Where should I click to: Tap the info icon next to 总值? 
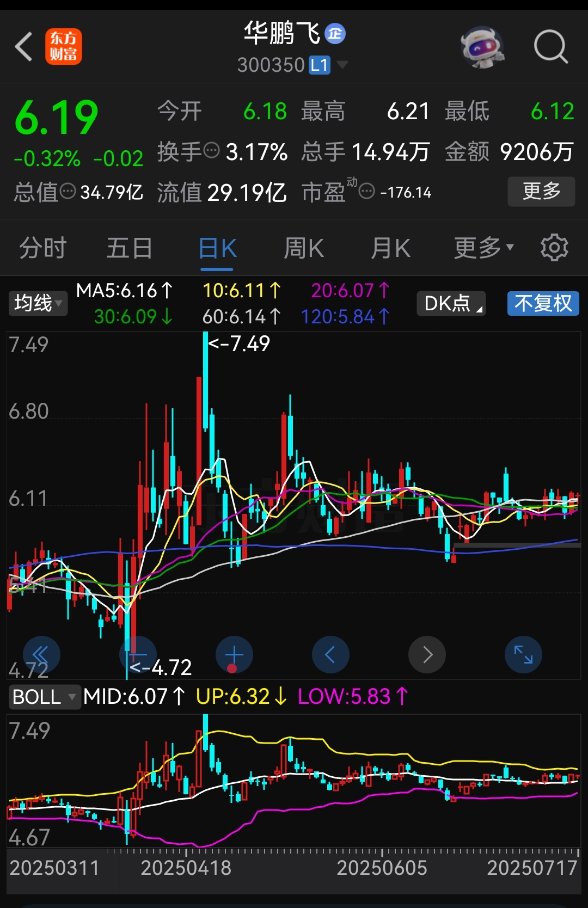(68, 191)
